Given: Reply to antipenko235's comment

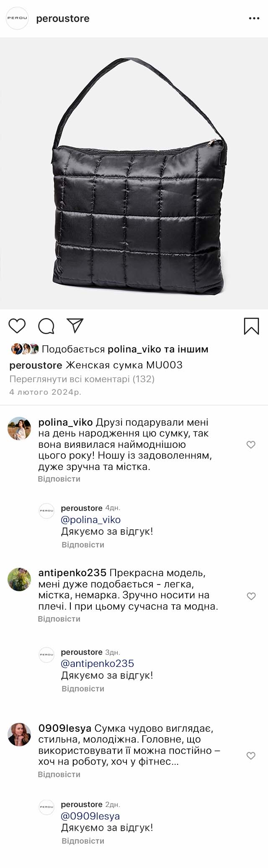Looking at the screenshot, I should pyautogui.click(x=59, y=619).
